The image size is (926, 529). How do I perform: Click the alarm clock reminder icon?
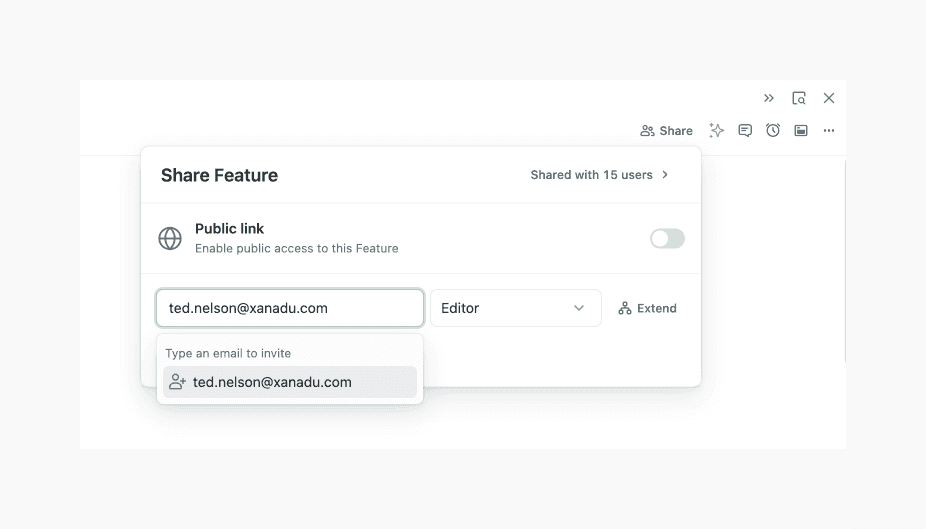773,130
